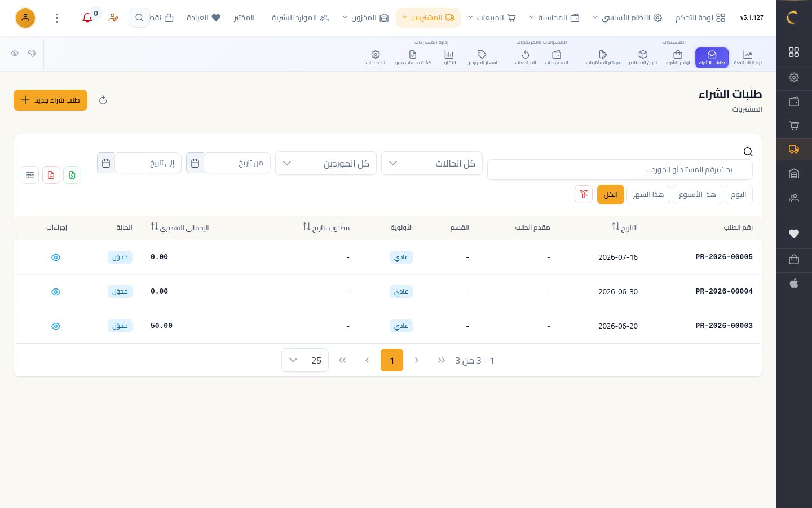Click the apple icon in dark sidebar
812x508 pixels.
(794, 283)
